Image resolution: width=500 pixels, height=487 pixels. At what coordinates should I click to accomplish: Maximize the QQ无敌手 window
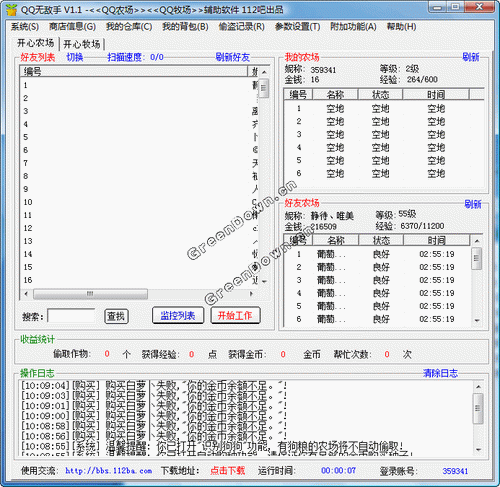pos(455,7)
